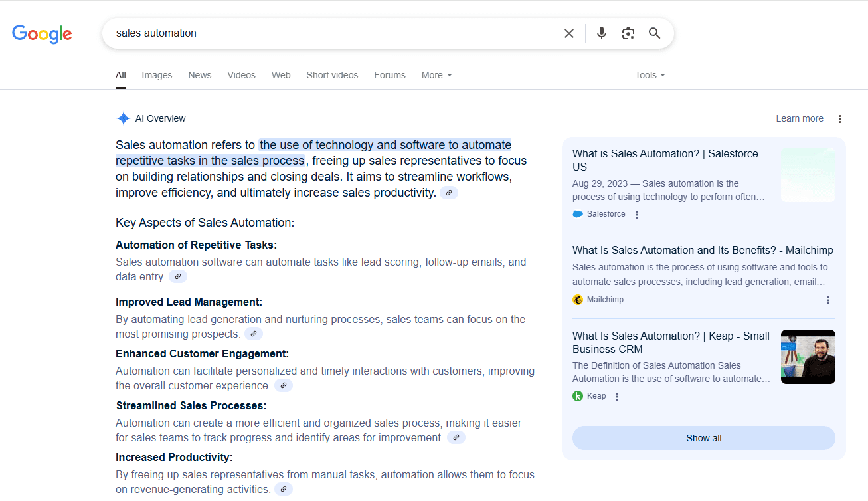Open the Tools dropdown
The width and height of the screenshot is (868, 501).
650,75
